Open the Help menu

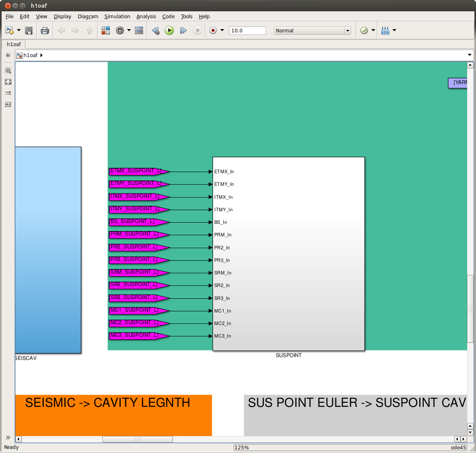pyautogui.click(x=204, y=16)
